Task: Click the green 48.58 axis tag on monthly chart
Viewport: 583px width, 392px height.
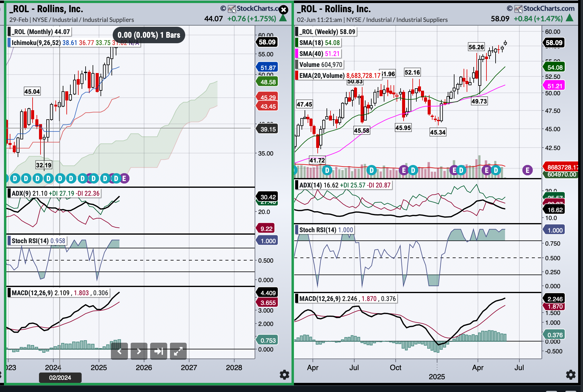Action: coord(267,82)
